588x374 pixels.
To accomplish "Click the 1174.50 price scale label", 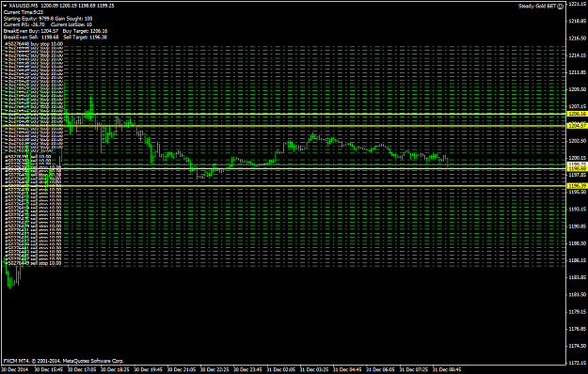I will [578, 346].
